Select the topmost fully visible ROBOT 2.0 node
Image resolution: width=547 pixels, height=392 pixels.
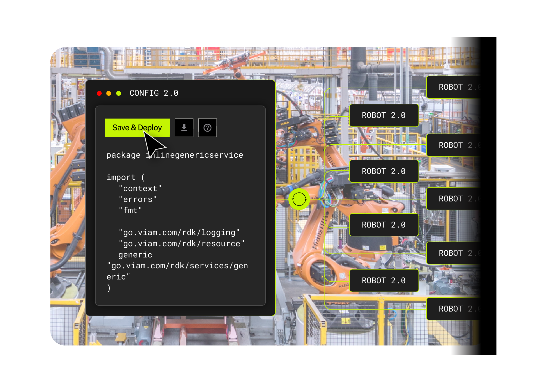[383, 115]
